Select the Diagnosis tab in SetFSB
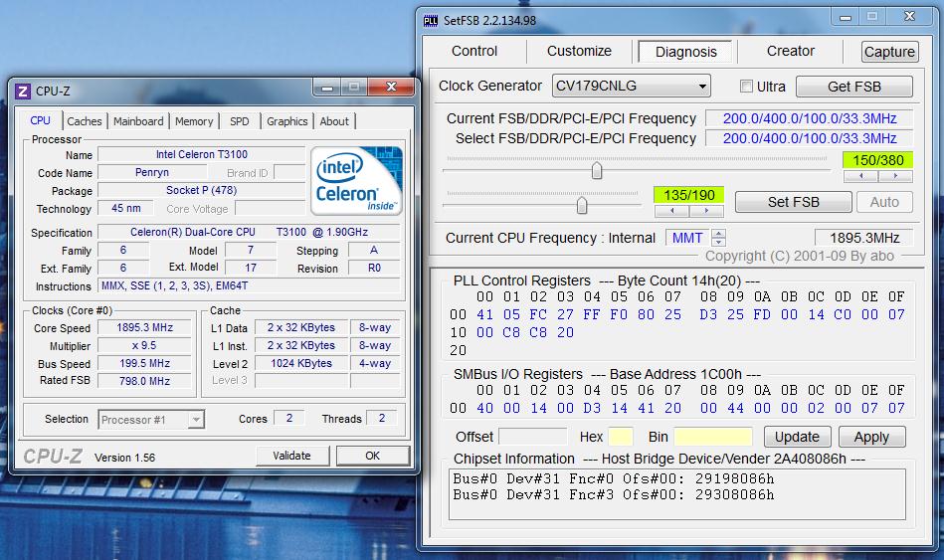 685,52
